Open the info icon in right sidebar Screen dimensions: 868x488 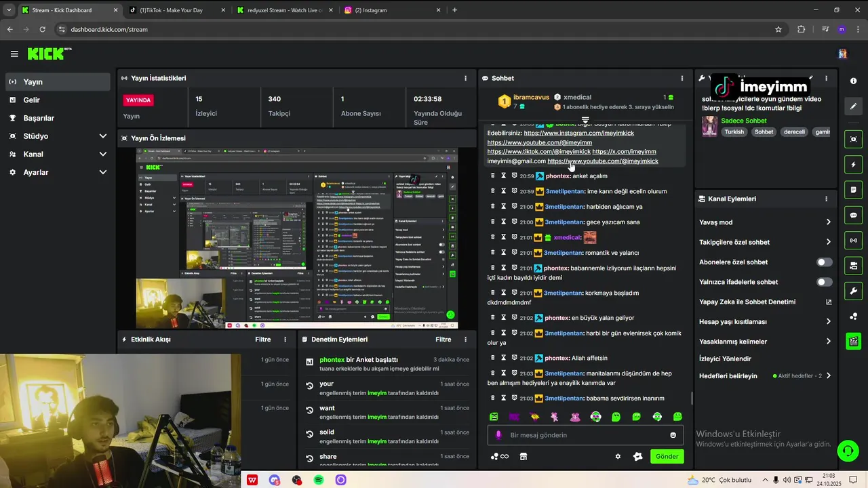click(x=853, y=81)
